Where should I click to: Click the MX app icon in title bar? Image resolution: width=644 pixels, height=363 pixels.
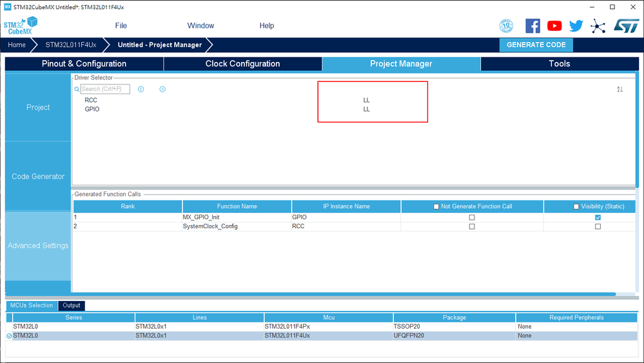click(x=7, y=7)
